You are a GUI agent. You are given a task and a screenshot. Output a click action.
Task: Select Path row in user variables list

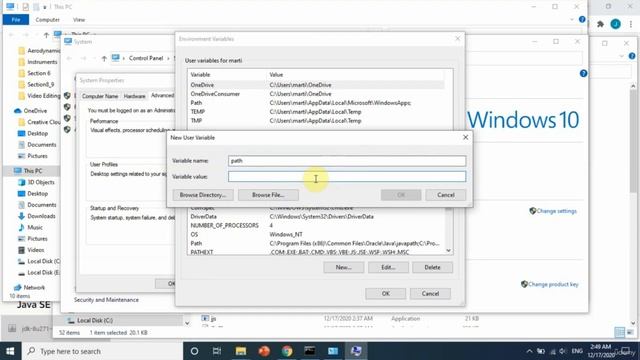pos(316,103)
